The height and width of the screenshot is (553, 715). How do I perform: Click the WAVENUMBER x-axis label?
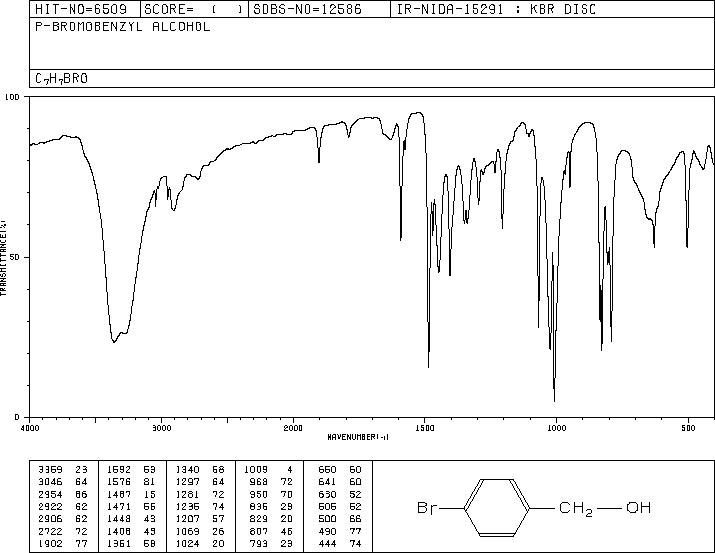358,437
